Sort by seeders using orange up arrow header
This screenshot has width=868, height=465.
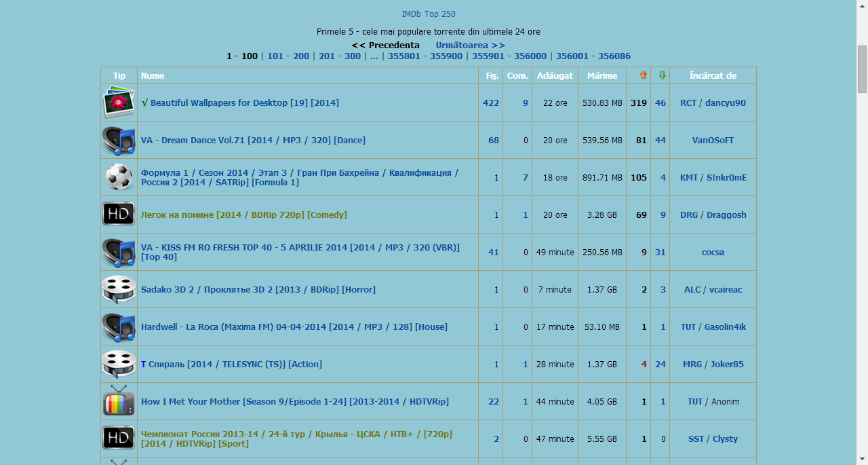(644, 75)
